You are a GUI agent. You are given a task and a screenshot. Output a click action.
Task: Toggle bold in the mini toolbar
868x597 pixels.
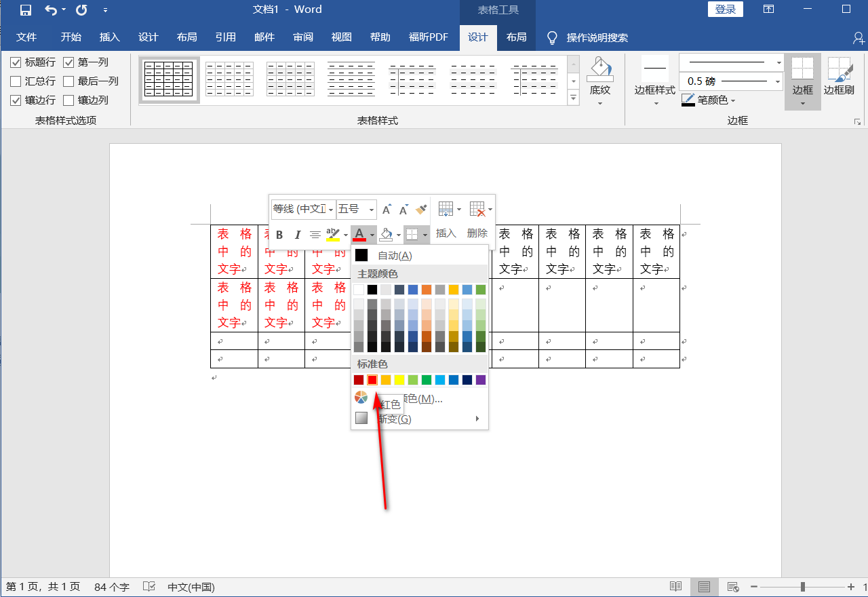(x=279, y=235)
